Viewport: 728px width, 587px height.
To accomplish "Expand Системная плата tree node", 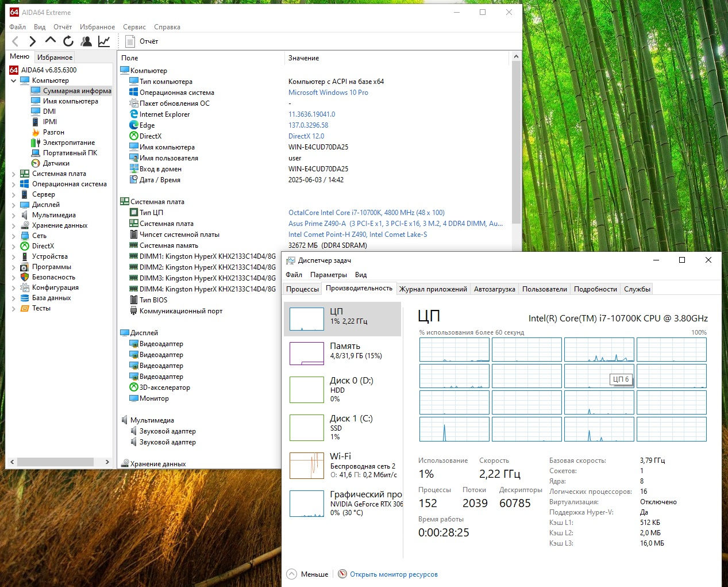I will tap(14, 174).
